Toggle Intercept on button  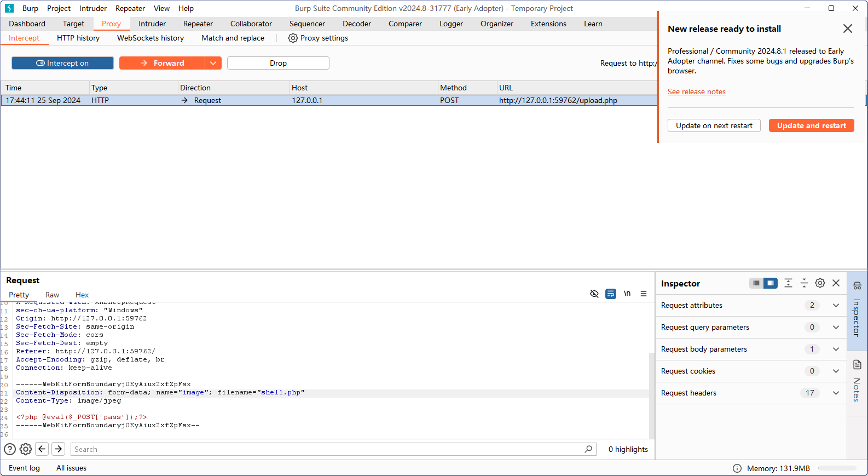(x=62, y=63)
